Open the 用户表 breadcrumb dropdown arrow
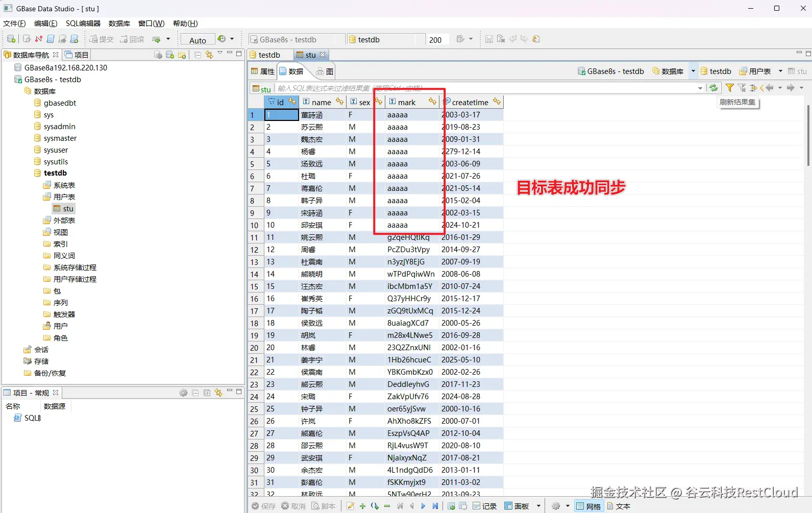Screen dimensions: 812x513 point(780,71)
